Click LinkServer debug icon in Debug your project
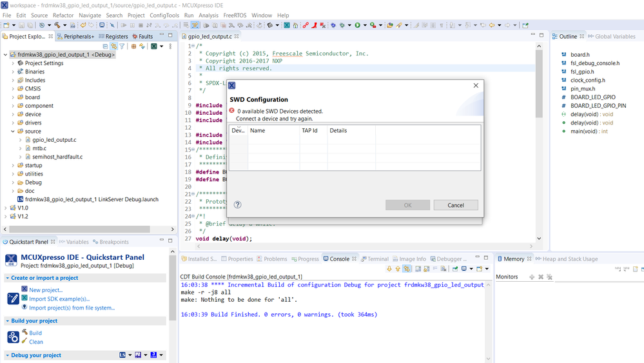This screenshot has height=363, width=644. click(122, 355)
